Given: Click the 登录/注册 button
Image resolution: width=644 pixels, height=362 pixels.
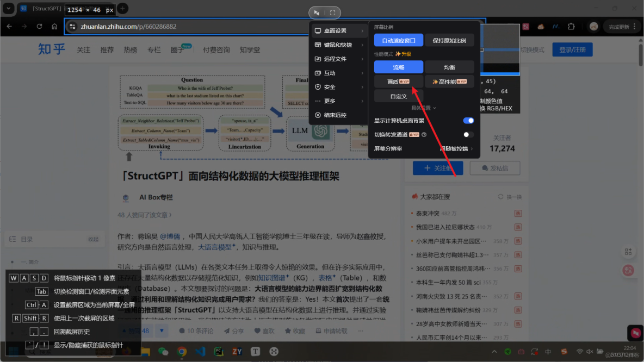Looking at the screenshot, I should [572, 49].
